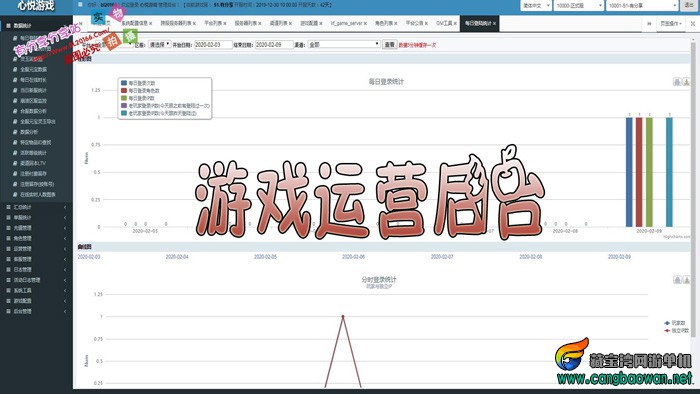Image resolution: width=700 pixels, height=394 pixels.
Task: Click the peak point on hourly line chart
Action: pyautogui.click(x=343, y=316)
